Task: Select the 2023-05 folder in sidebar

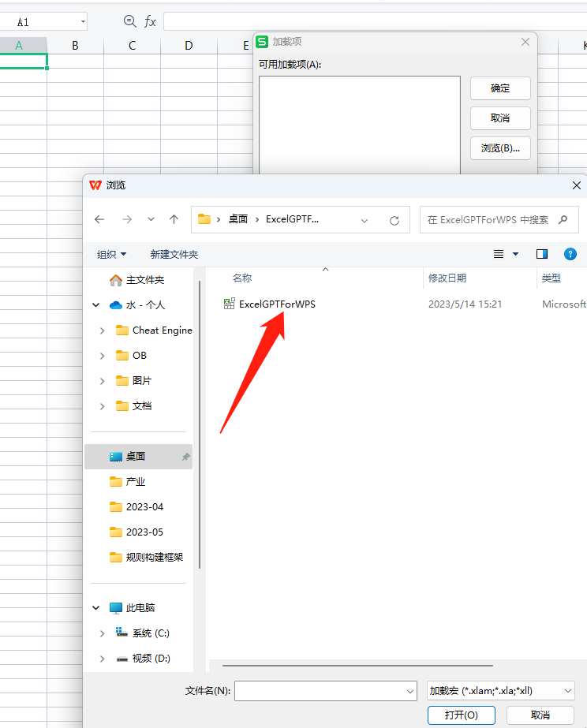Action: (144, 532)
